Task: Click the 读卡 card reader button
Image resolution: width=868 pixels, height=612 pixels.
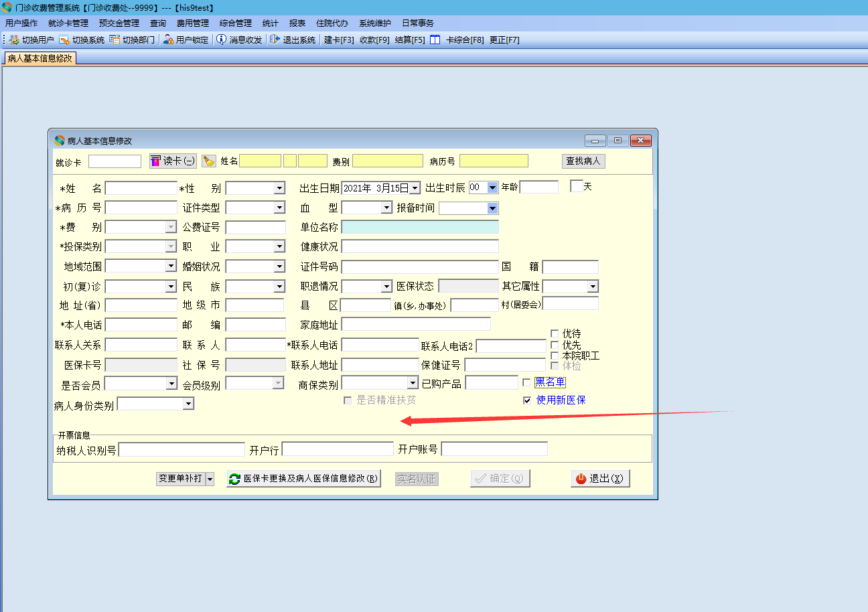Action: [x=173, y=161]
